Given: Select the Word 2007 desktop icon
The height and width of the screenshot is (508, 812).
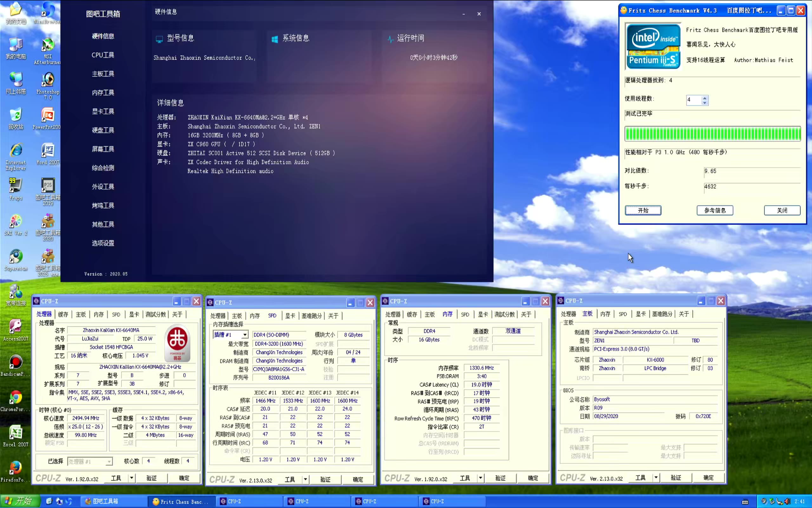Looking at the screenshot, I should (x=48, y=154).
